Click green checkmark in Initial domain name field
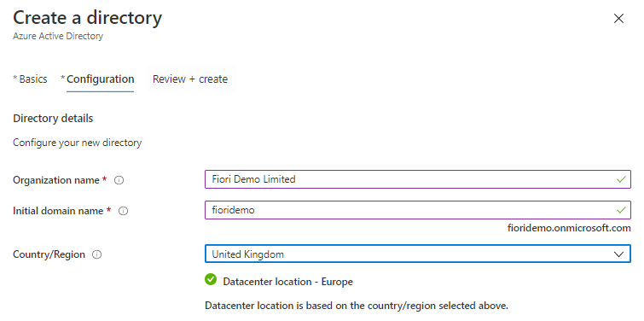 pos(621,210)
